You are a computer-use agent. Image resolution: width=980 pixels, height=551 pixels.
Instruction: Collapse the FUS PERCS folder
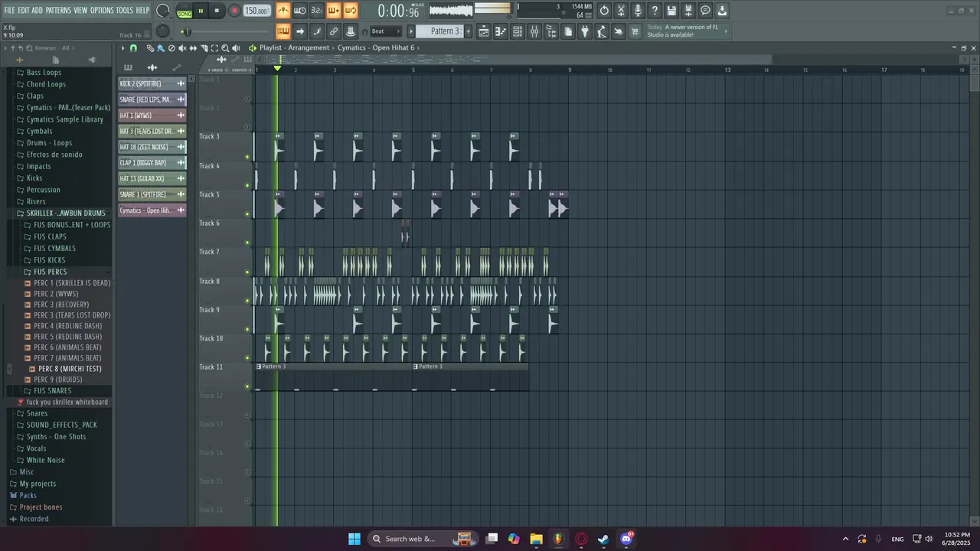(50, 272)
